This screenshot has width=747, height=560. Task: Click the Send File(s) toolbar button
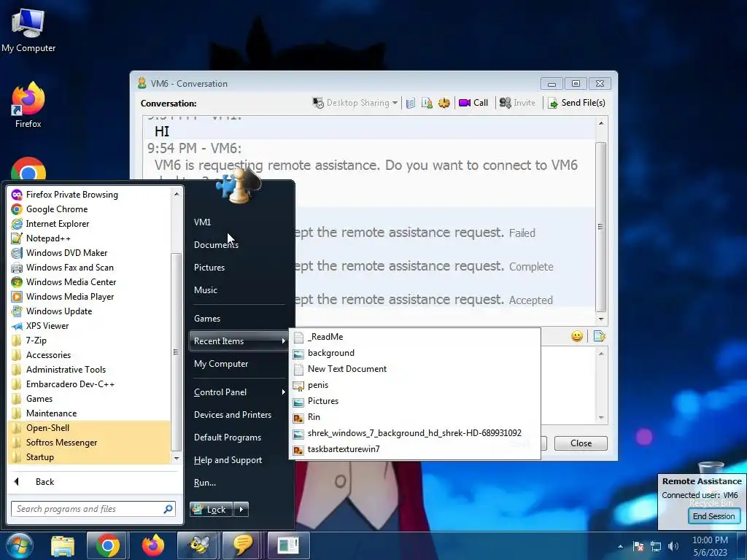coord(576,103)
